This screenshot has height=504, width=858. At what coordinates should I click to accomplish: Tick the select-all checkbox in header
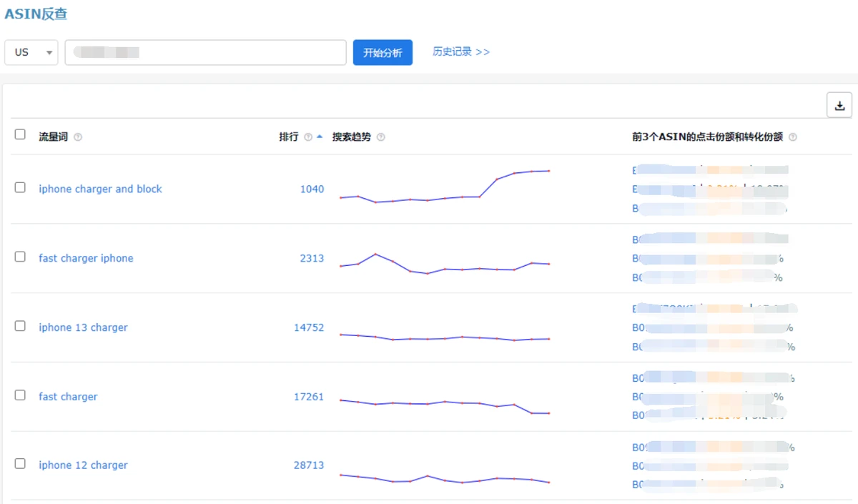click(x=20, y=134)
